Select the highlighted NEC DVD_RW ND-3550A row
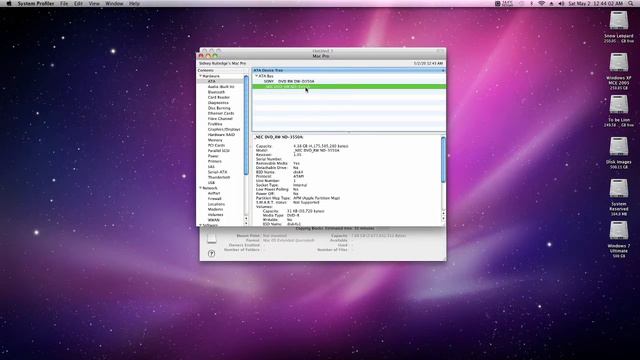The height and width of the screenshot is (360, 640). 349,87
